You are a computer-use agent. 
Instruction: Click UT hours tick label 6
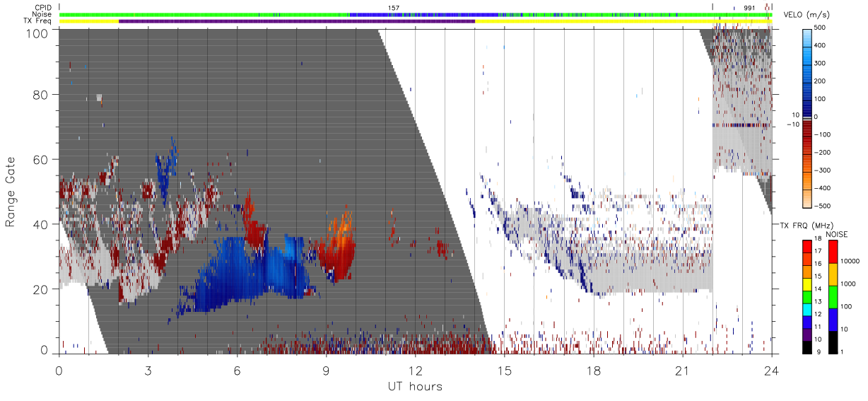click(237, 371)
